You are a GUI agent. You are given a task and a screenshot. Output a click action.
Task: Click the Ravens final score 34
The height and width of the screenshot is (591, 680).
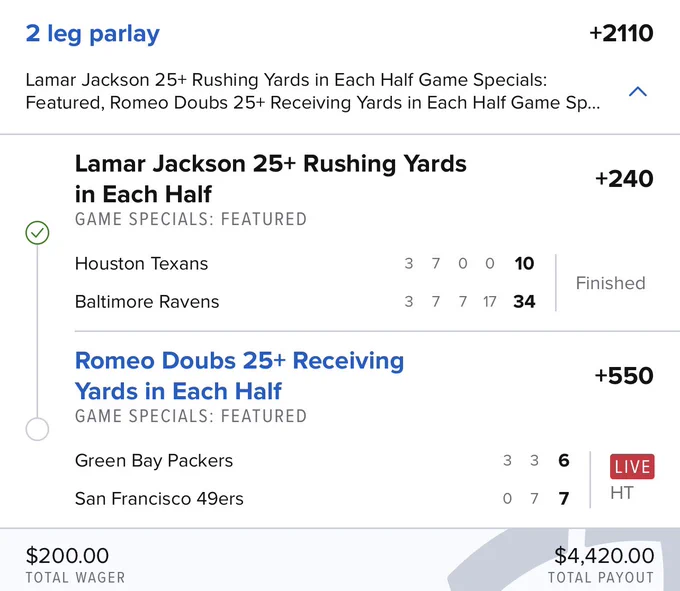(524, 302)
